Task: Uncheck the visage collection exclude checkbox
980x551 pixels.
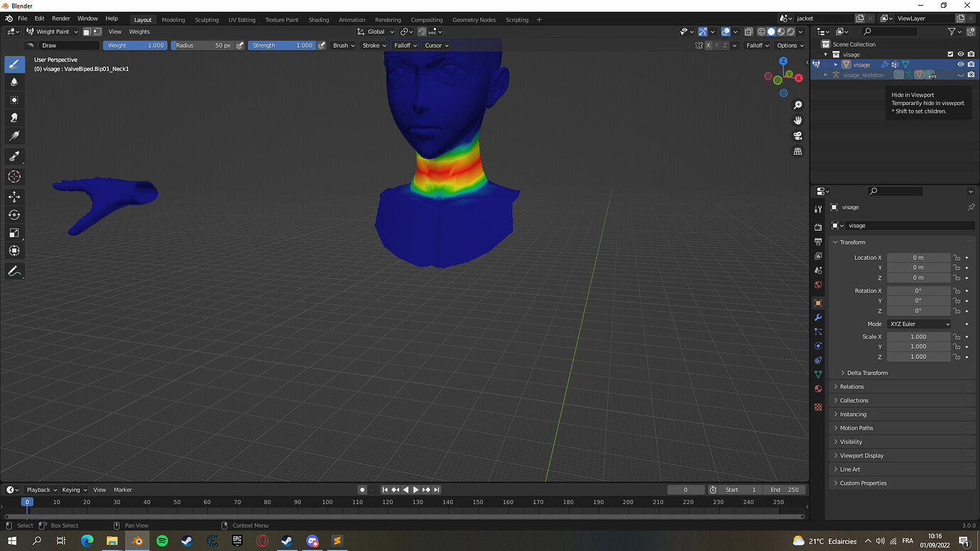Action: pos(950,54)
